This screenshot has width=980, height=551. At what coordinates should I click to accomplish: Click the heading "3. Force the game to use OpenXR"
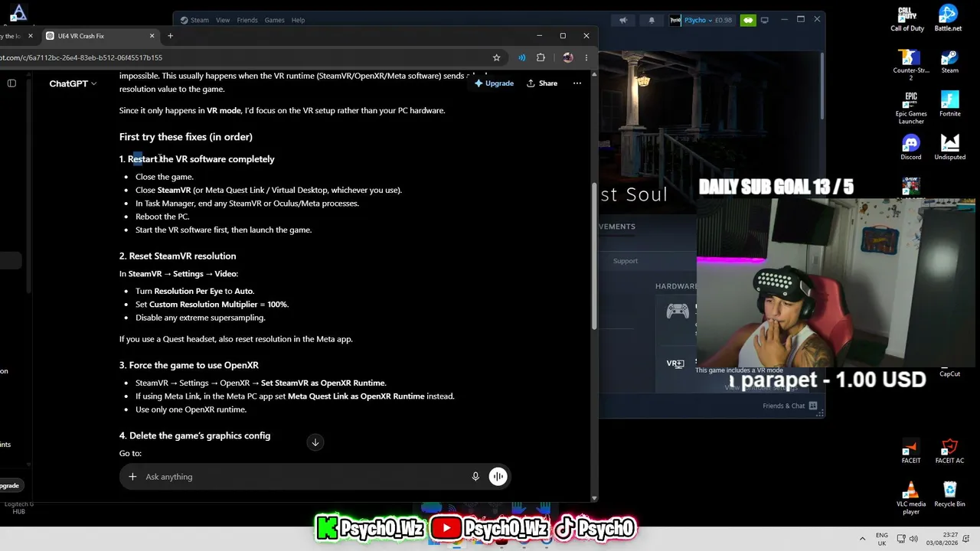(x=189, y=365)
